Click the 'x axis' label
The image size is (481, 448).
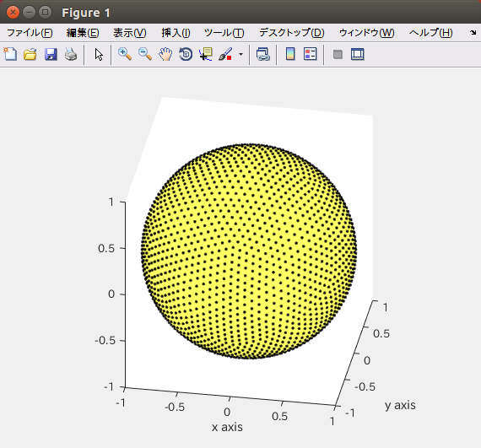[227, 427]
